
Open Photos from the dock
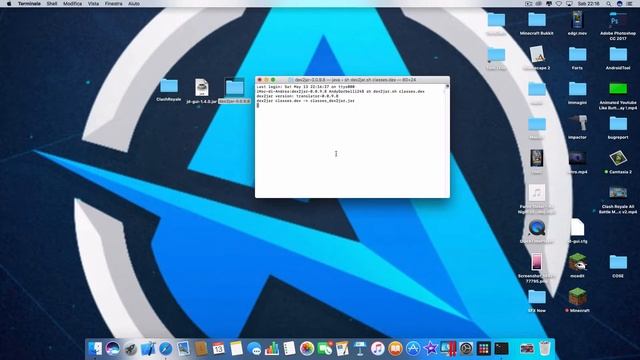(x=307, y=349)
